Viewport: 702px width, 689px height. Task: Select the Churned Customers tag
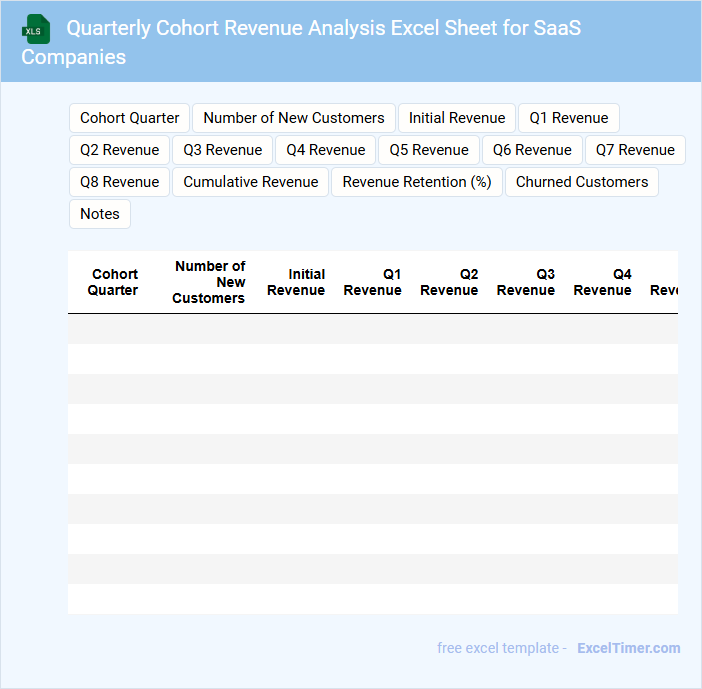coord(581,182)
